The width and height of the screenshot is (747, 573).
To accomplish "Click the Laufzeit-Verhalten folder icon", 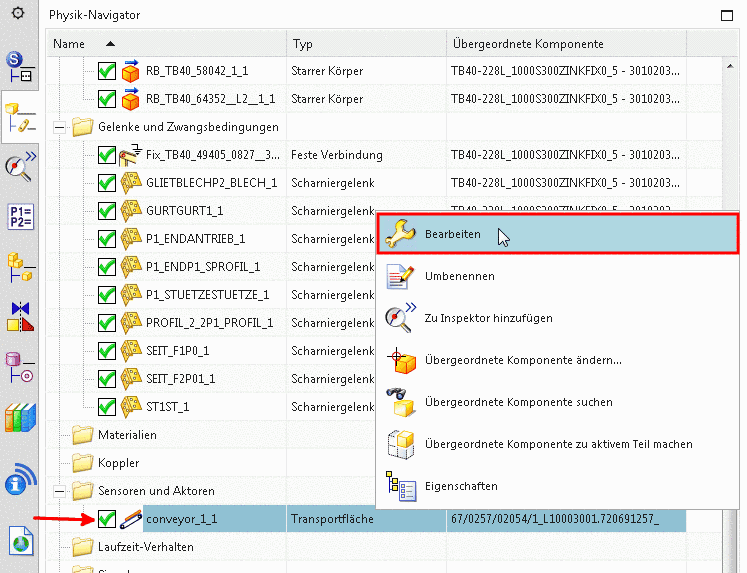I will point(82,547).
